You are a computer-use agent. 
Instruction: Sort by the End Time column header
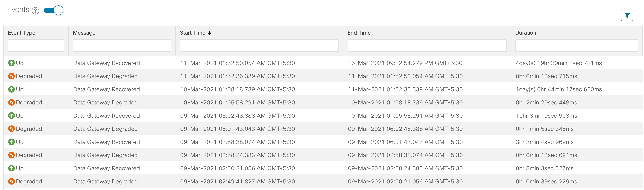[359, 33]
